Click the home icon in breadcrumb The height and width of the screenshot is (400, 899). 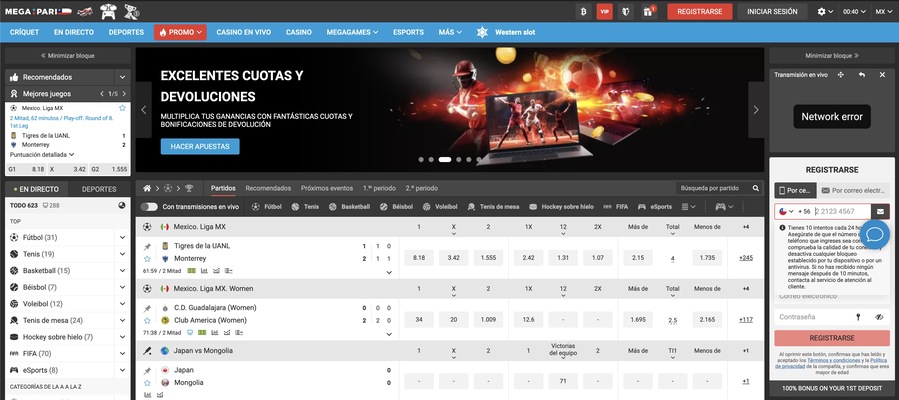pos(147,188)
